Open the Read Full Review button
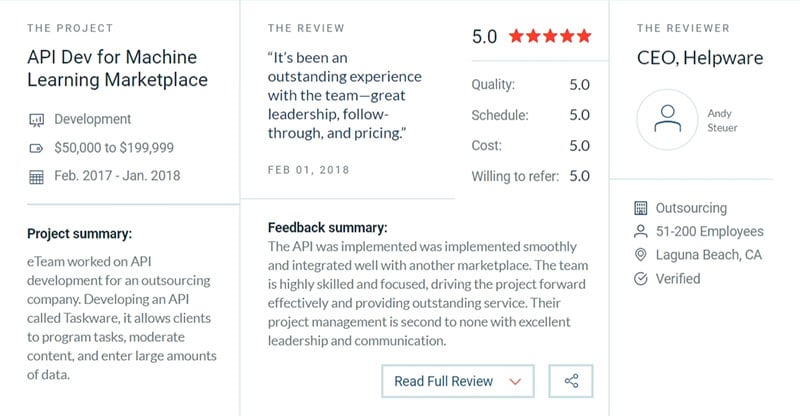 458,381
